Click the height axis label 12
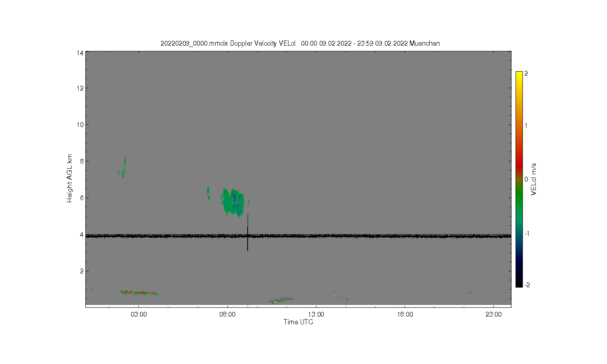The width and height of the screenshot is (607, 364). (80, 88)
